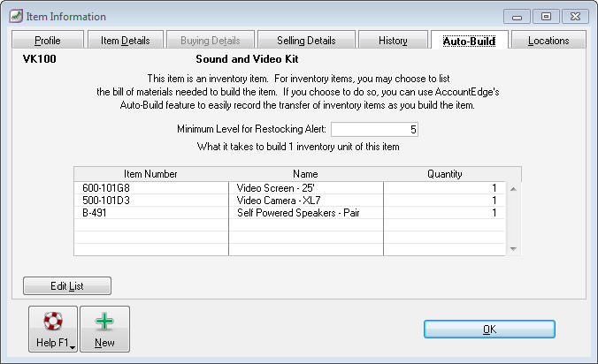The height and width of the screenshot is (364, 598).
Task: Maximize the Item Information window
Action: 546,17
